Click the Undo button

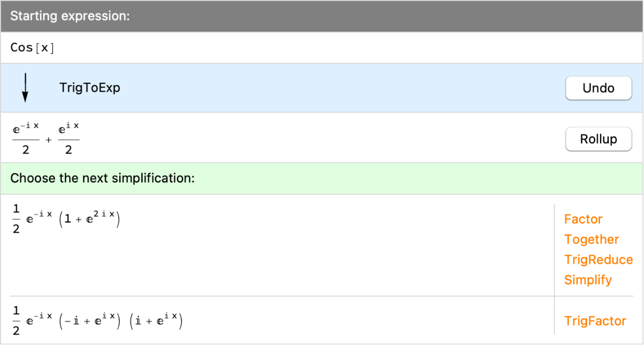pyautogui.click(x=598, y=88)
